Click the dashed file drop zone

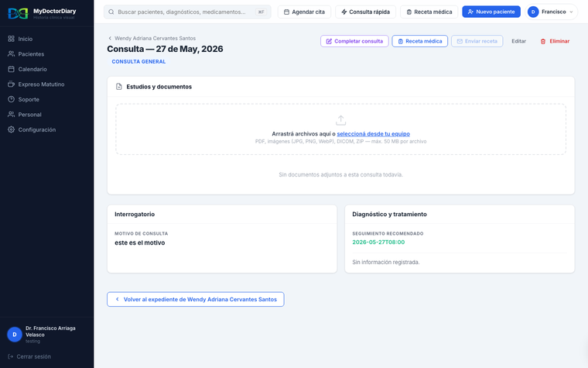[x=340, y=129]
